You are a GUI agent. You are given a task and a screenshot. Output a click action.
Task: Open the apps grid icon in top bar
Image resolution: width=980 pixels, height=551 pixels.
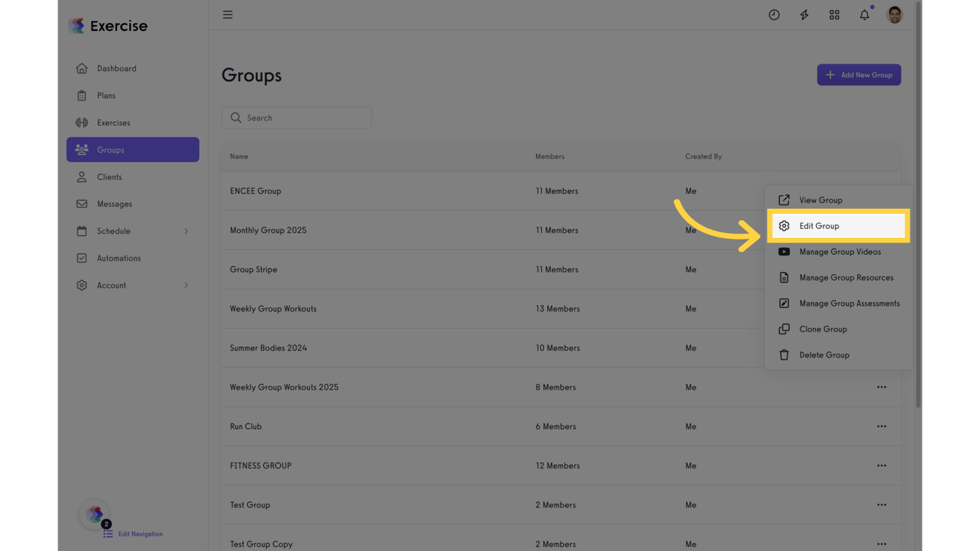[x=834, y=14]
